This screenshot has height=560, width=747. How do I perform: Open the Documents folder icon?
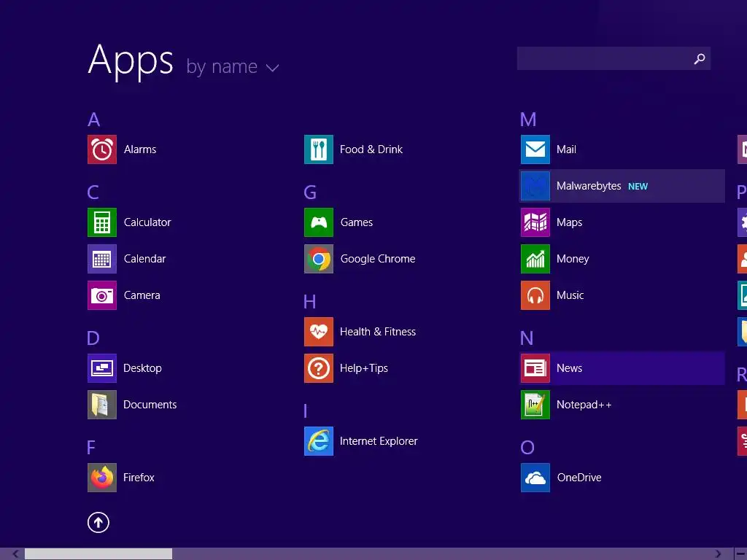102,405
